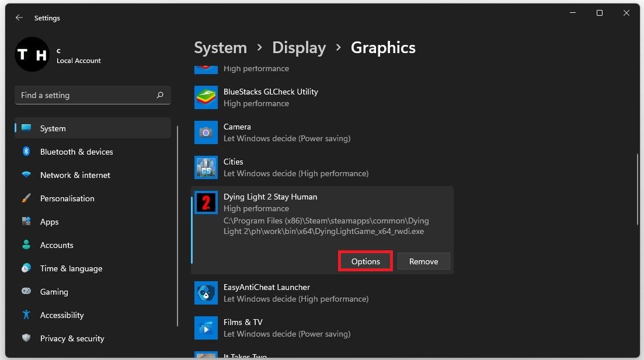The height and width of the screenshot is (360, 644).
Task: Select the EasyAntiCheat Launcher entry
Action: [322, 293]
